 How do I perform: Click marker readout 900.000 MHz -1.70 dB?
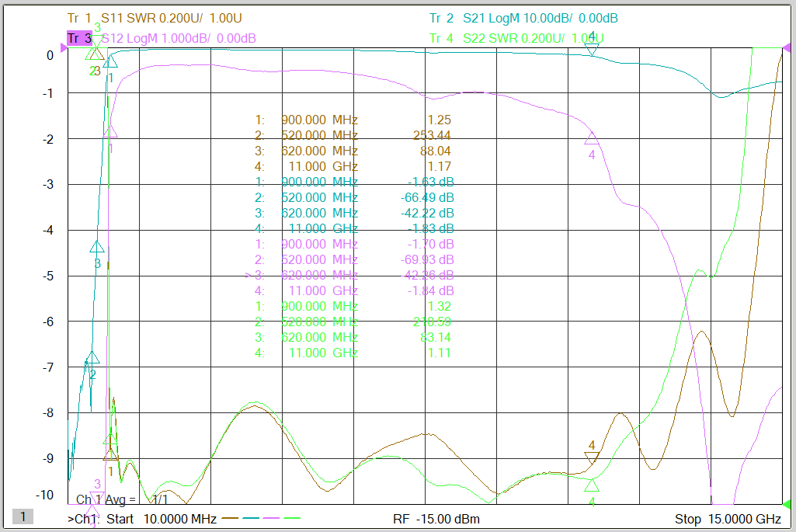click(x=354, y=244)
